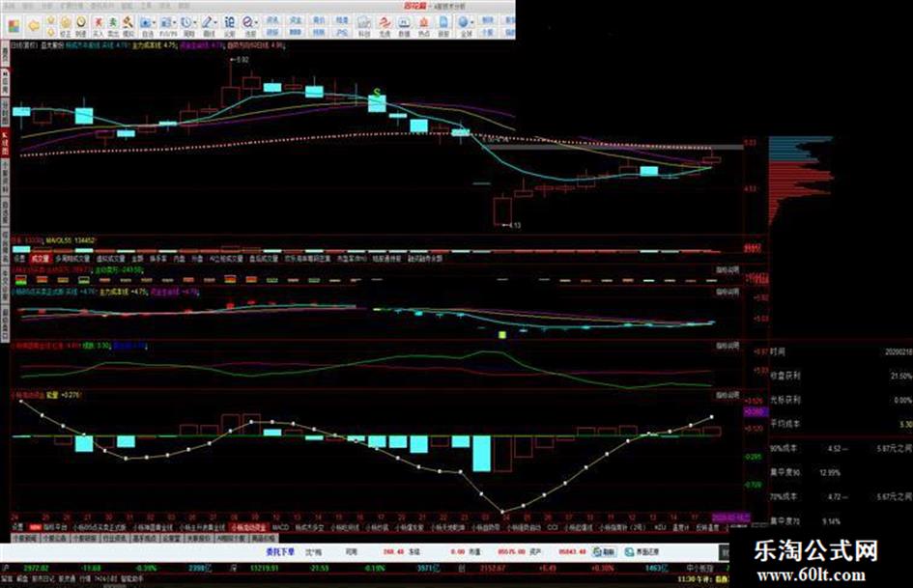Click the yellow back arrow icon
This screenshot has height=588, width=913.
(34, 26)
